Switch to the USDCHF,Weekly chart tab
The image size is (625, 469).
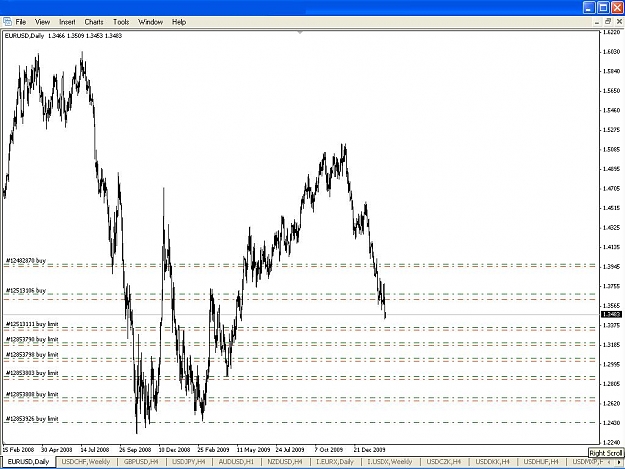pyautogui.click(x=86, y=461)
